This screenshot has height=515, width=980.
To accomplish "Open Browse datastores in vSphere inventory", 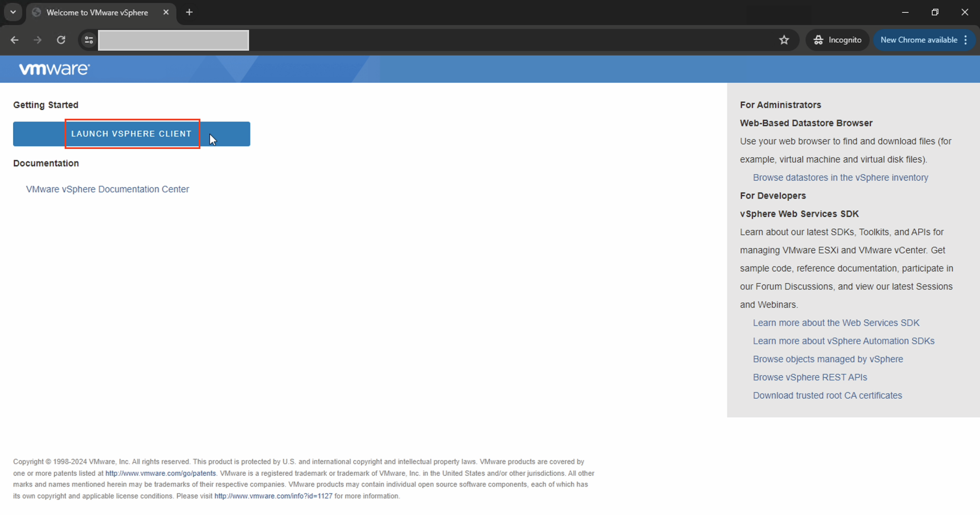I will (840, 178).
